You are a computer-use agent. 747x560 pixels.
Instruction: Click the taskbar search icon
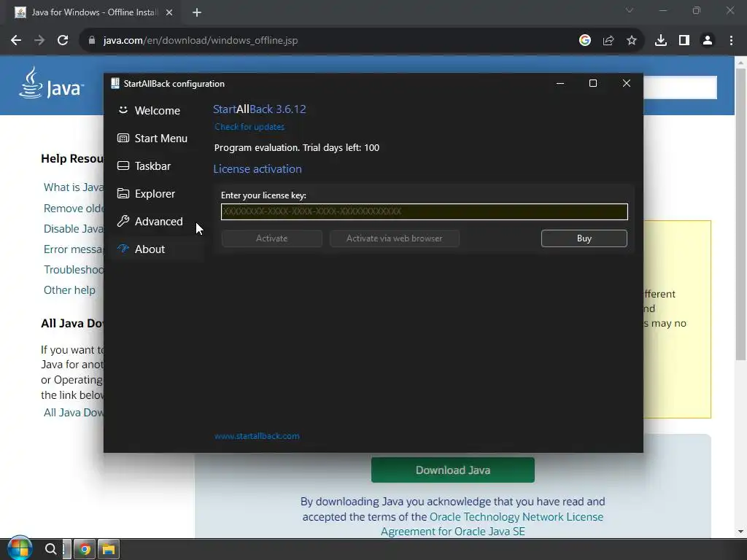(50, 549)
